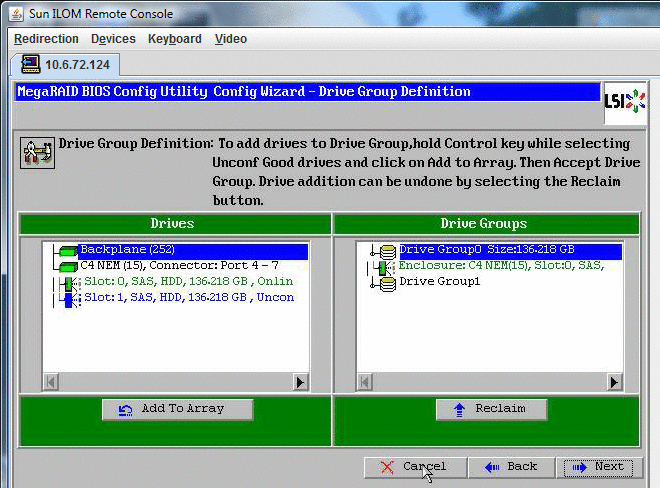
Task: Click the Drive Group Definition wizard icon
Action: click(37, 152)
